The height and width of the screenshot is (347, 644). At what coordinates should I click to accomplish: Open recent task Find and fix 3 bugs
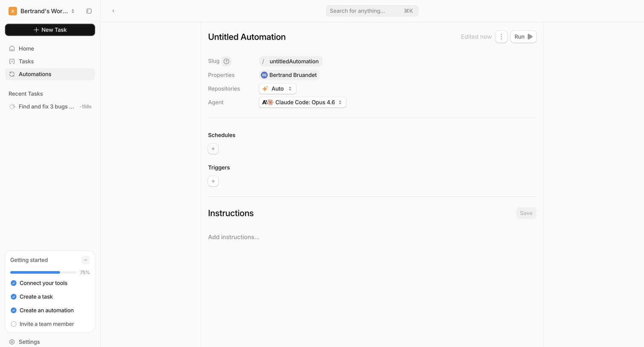click(x=50, y=107)
